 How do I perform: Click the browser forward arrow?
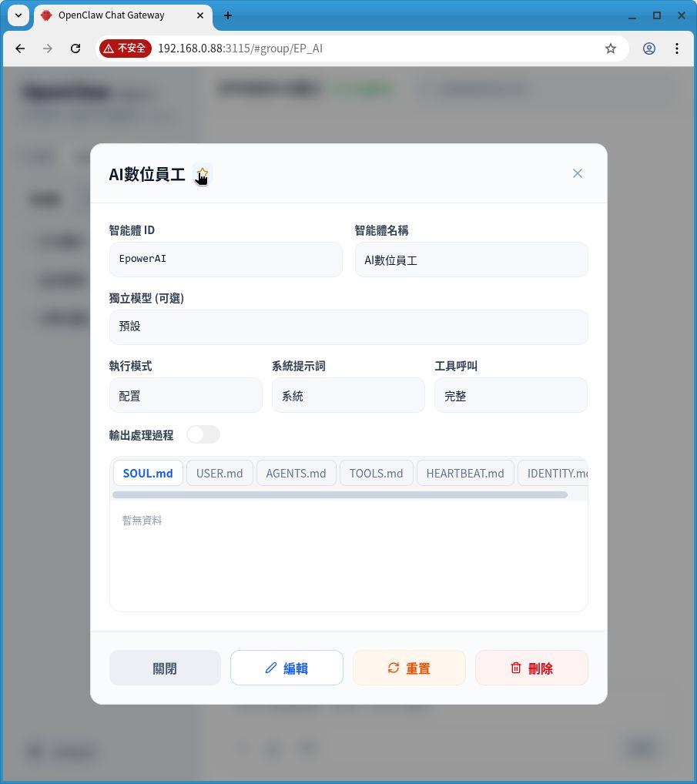48,49
